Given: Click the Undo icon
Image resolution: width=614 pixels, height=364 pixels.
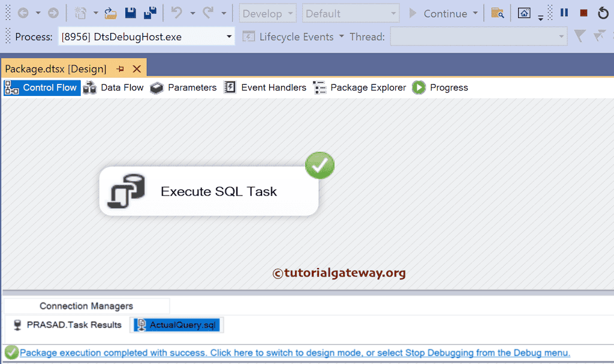Looking at the screenshot, I should [x=176, y=13].
